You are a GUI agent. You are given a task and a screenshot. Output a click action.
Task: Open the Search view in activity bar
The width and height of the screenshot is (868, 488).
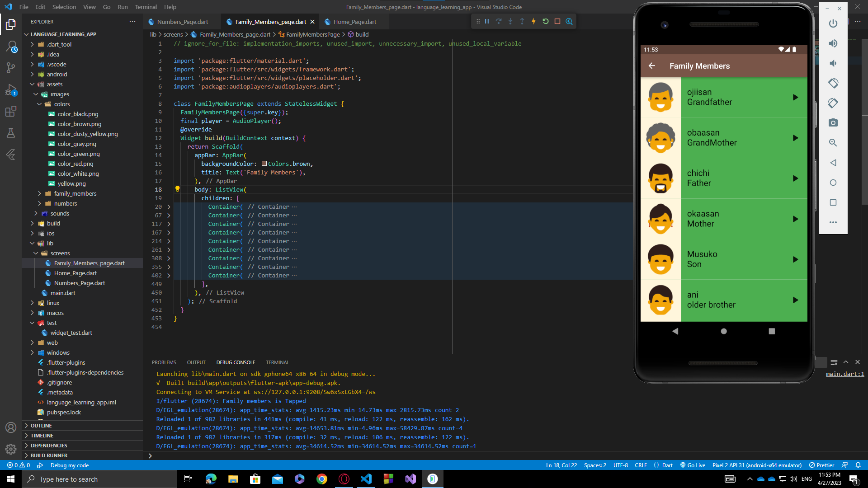coord(11,46)
